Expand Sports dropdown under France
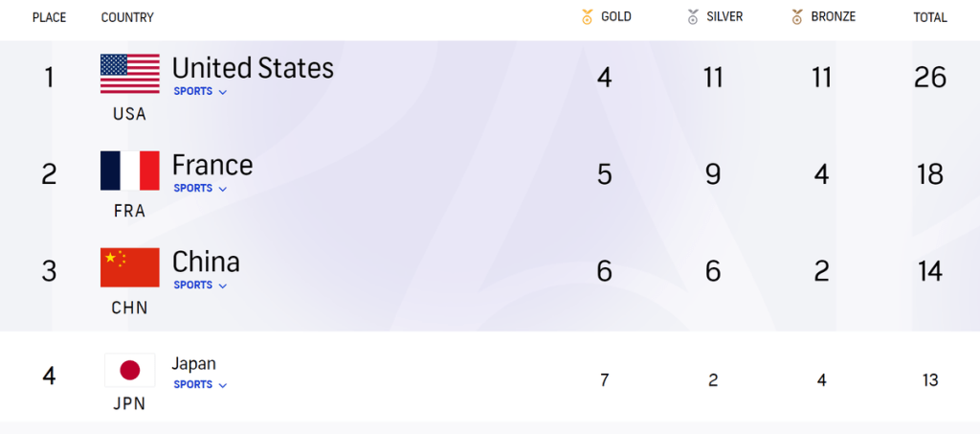 click(200, 189)
